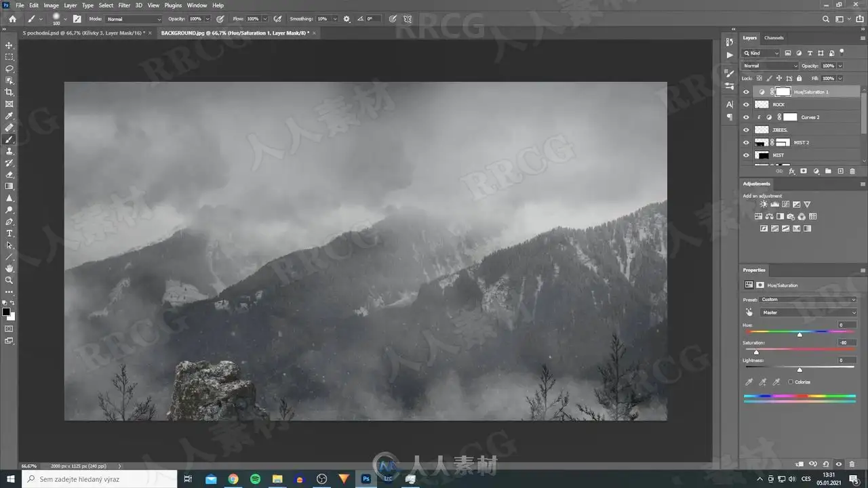Viewport: 868px width, 488px height.
Task: Click the Hue value input field
Action: [x=846, y=325]
